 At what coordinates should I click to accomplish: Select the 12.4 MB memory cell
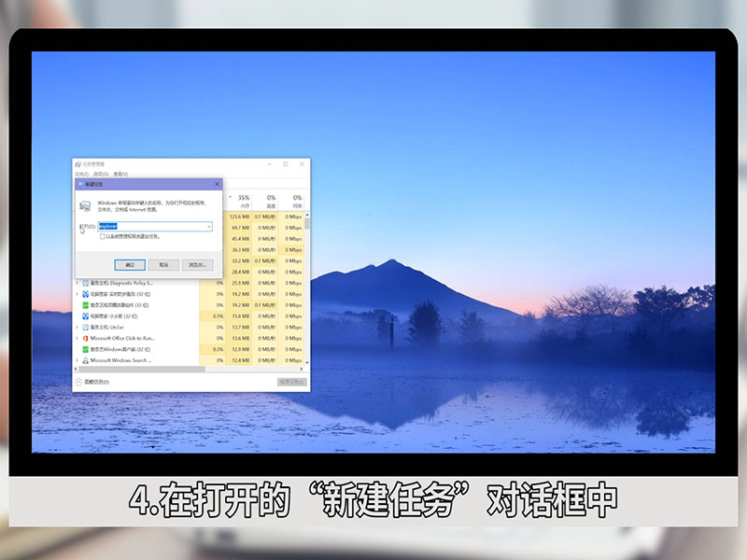[x=241, y=360]
